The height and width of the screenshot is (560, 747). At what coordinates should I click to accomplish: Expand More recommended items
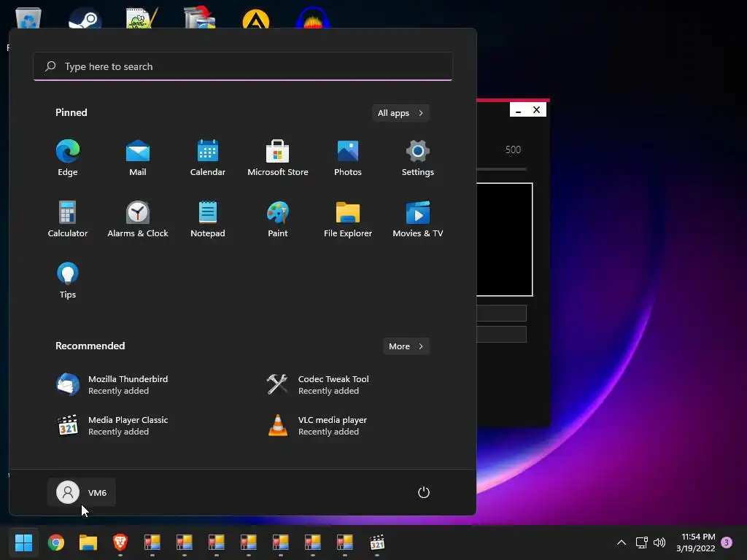pyautogui.click(x=406, y=346)
